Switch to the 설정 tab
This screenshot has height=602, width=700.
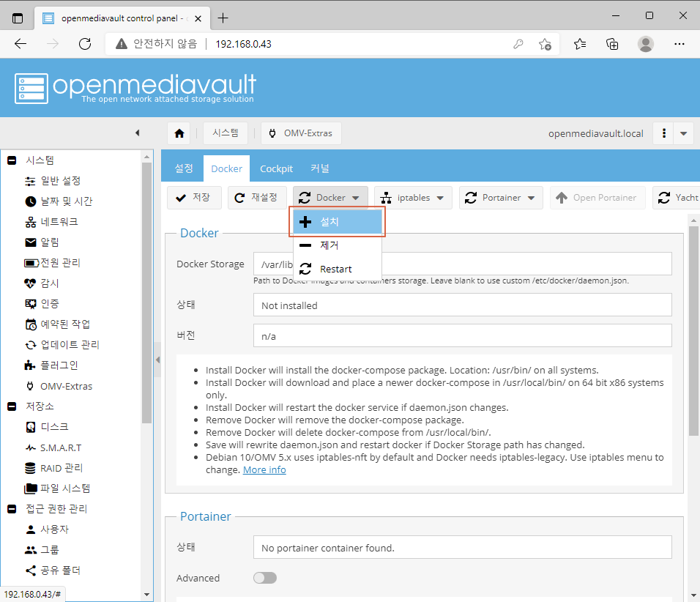coord(184,168)
